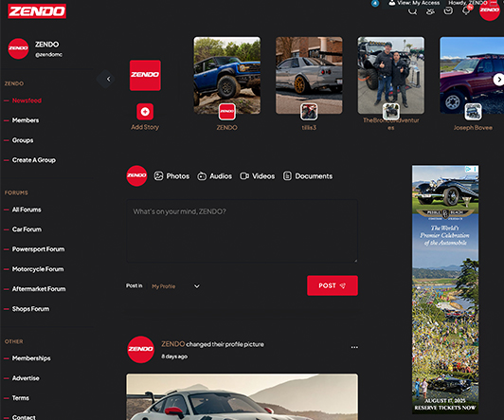504x420 pixels.
Task: Collapse the left sidebar arrow
Action: 108,79
